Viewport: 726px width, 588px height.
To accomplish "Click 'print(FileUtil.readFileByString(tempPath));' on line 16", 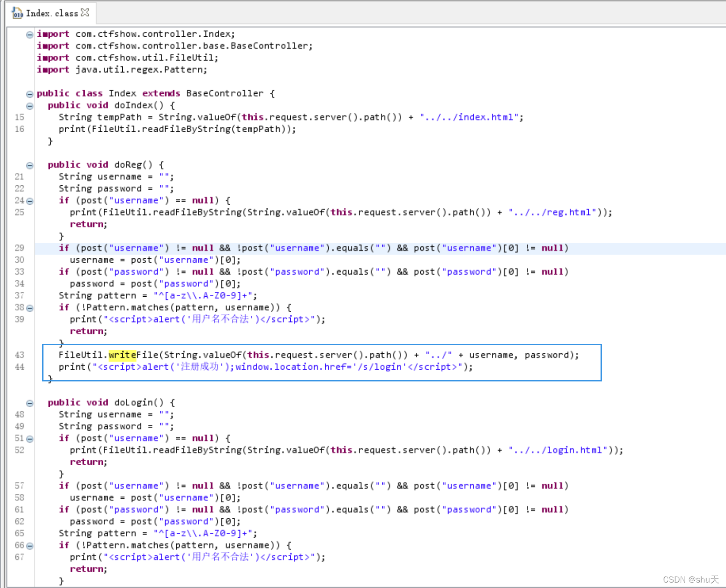I will click(178, 129).
